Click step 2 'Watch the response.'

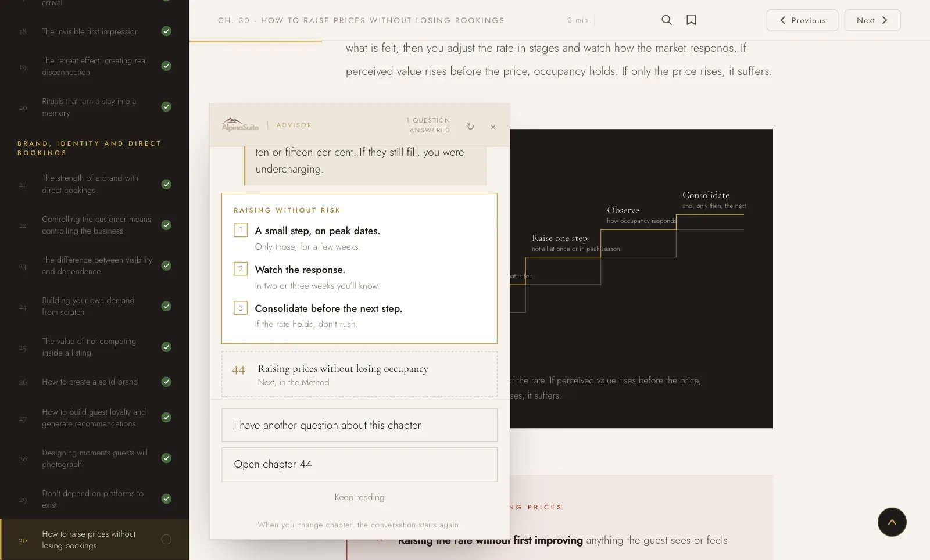tap(300, 270)
